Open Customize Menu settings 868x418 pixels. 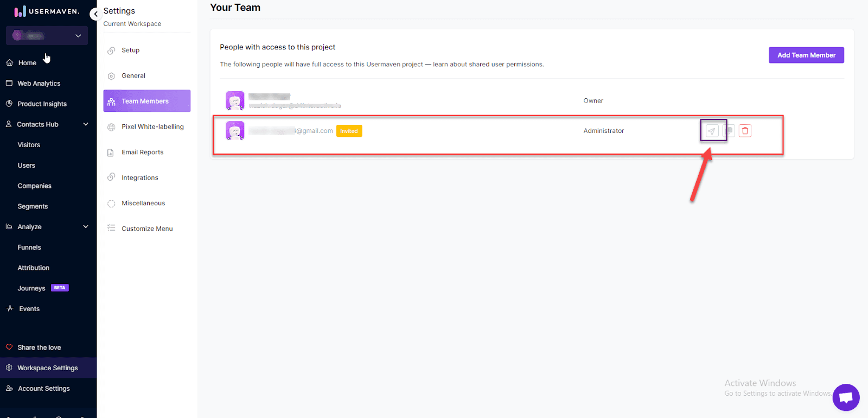tap(147, 229)
